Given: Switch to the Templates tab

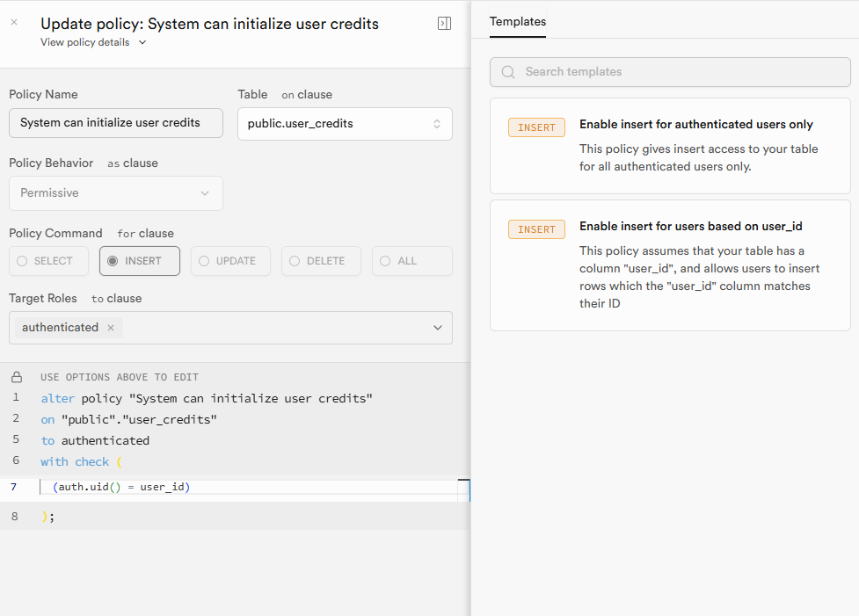Looking at the screenshot, I should [518, 22].
